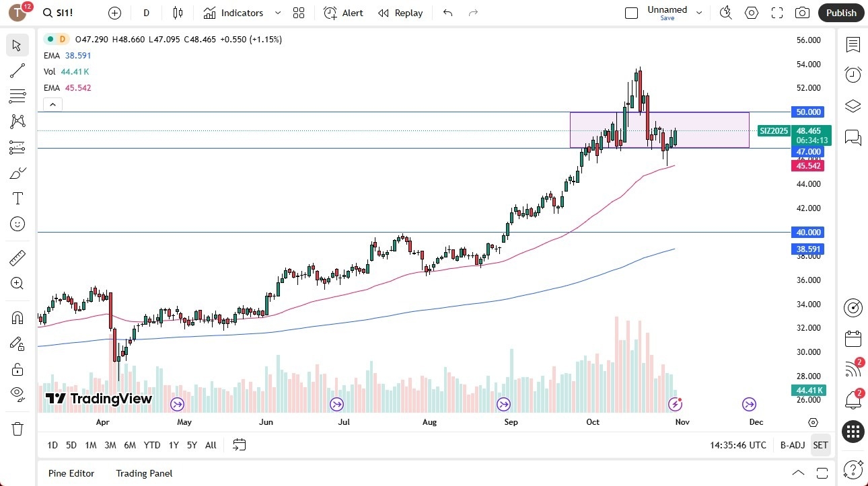
Task: Open the Trading Panel tab
Action: pos(143,473)
